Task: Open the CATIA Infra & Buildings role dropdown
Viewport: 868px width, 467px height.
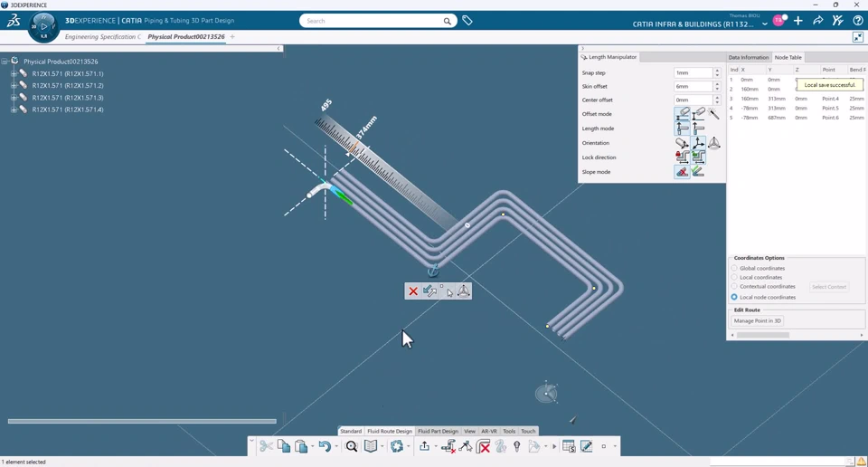Action: coord(765,24)
